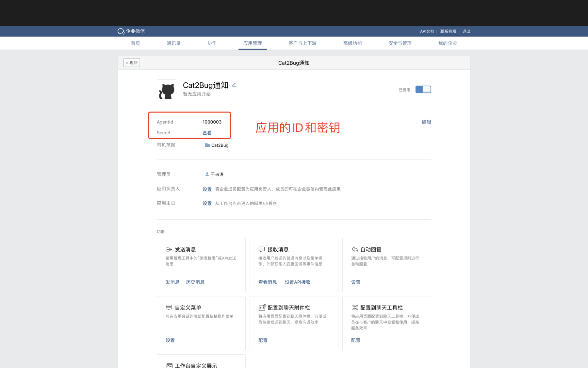Switch to the 安全与管理 tab
Image resolution: width=588 pixels, height=368 pixels.
point(400,43)
